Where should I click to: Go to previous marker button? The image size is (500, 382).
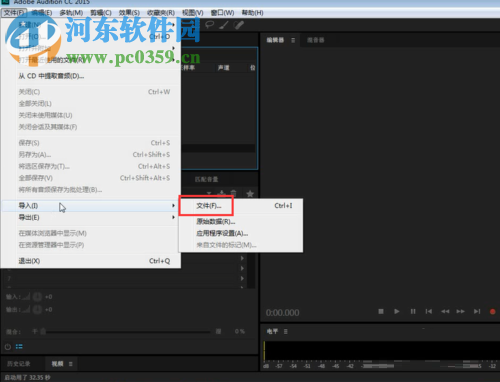(x=429, y=311)
